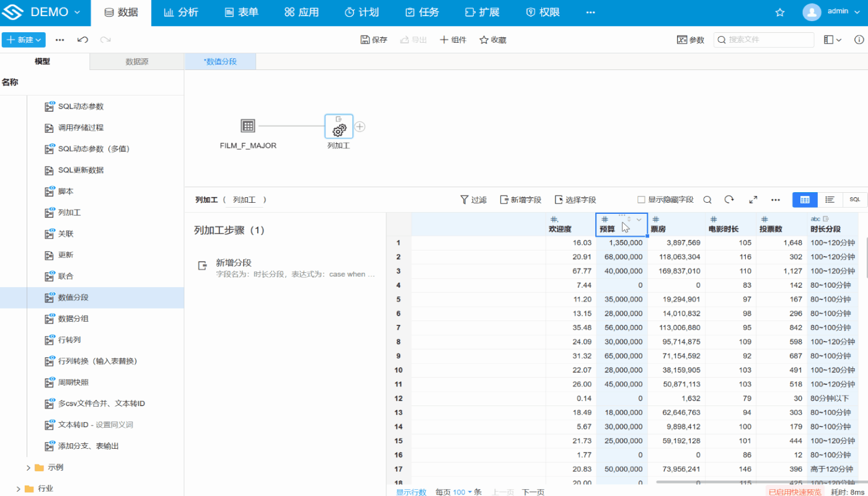Switch to SQL view mode
The height and width of the screenshot is (496, 868).
pyautogui.click(x=854, y=200)
